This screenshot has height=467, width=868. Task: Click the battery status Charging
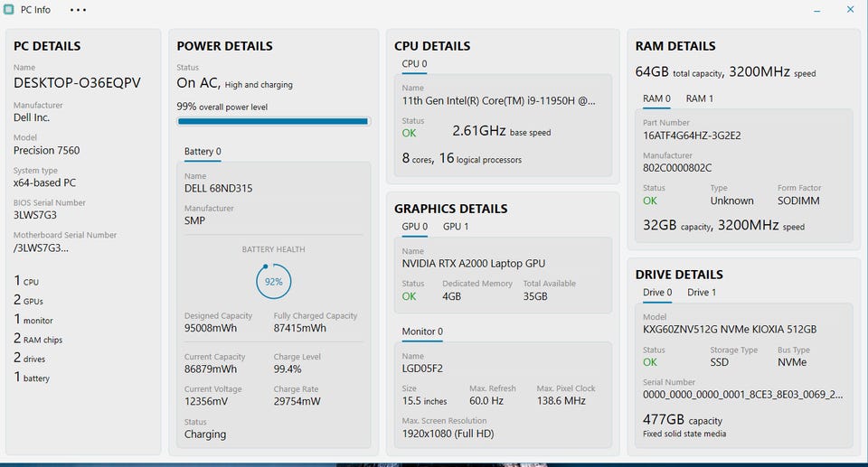205,434
